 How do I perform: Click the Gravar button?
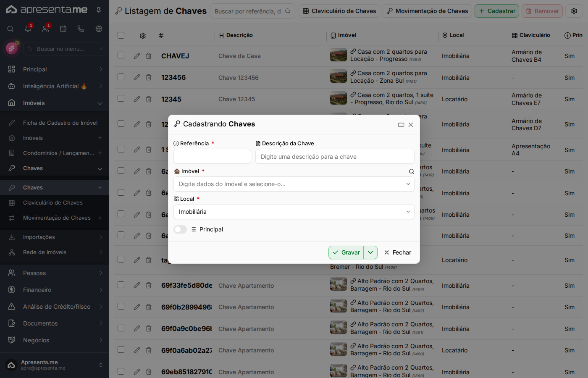[x=346, y=252]
